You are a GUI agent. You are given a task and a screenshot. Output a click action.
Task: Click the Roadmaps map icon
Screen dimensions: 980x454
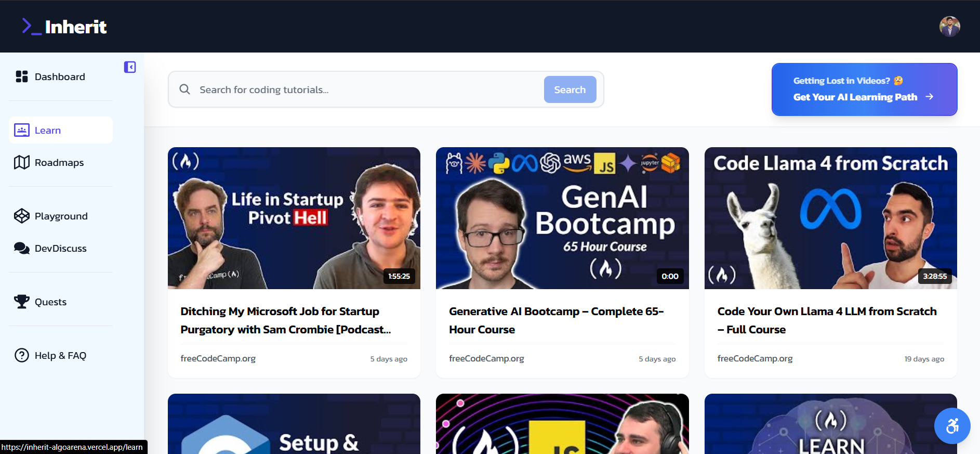pyautogui.click(x=22, y=162)
